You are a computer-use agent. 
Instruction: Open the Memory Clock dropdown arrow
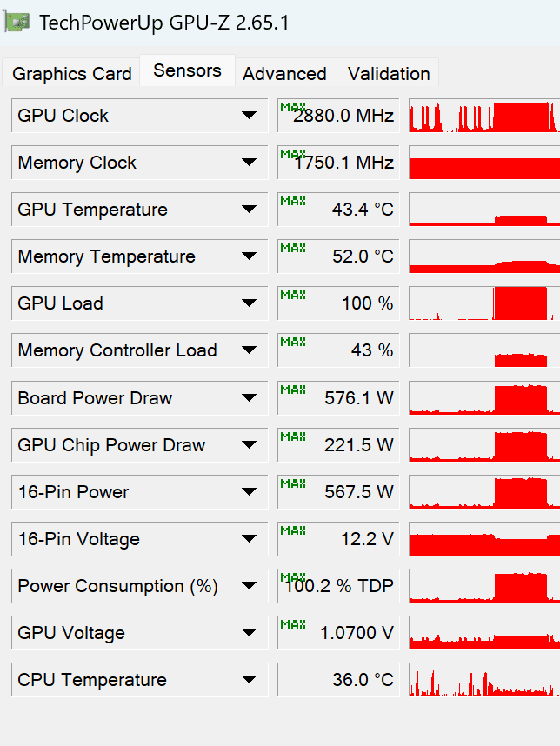coord(249,163)
